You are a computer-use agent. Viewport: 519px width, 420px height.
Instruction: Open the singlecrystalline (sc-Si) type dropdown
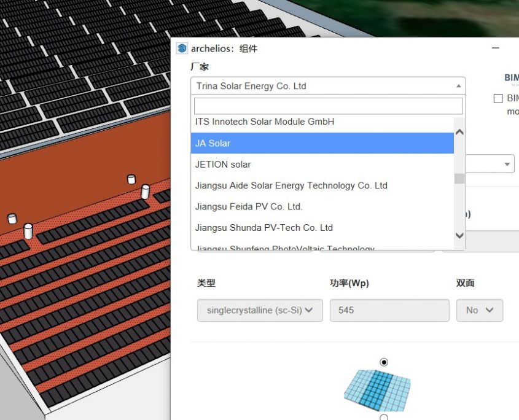tap(260, 310)
